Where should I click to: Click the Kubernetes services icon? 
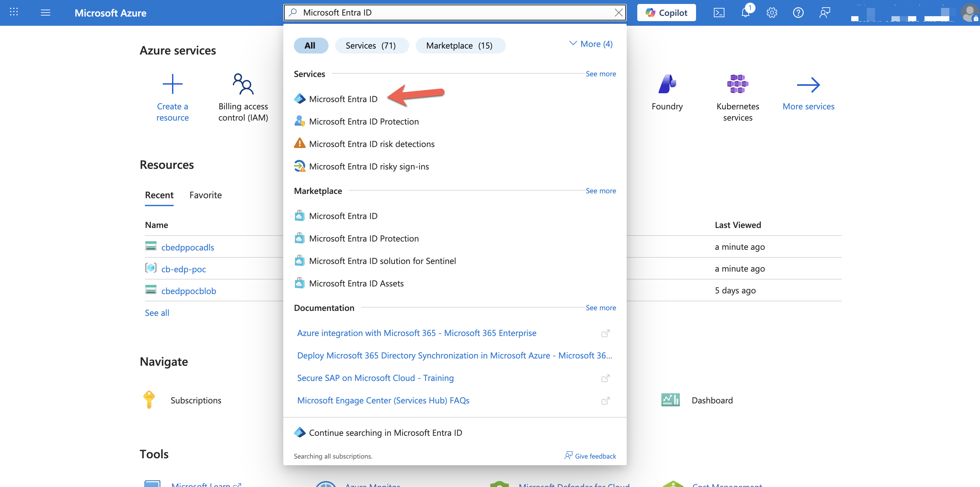737,85
